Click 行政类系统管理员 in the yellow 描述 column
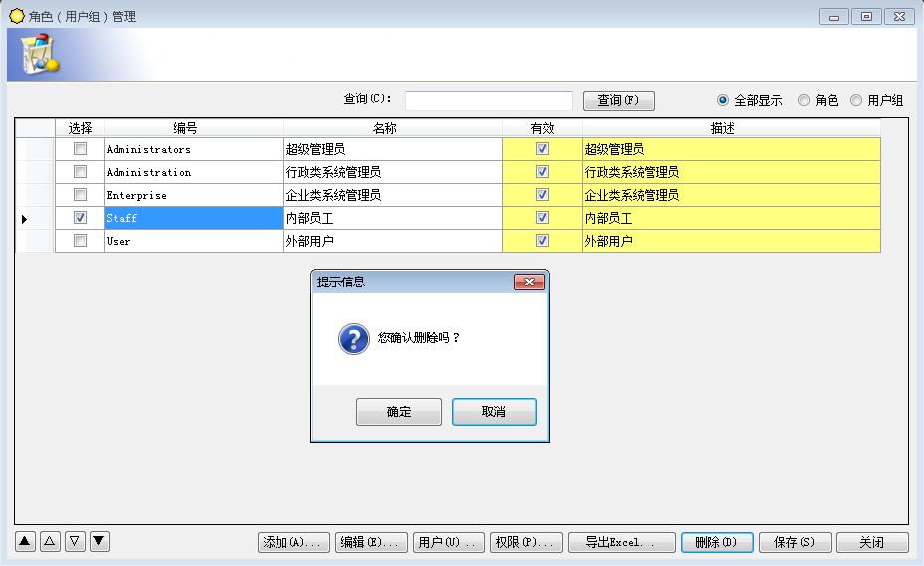Viewport: 924px width, 566px height. coord(731,172)
